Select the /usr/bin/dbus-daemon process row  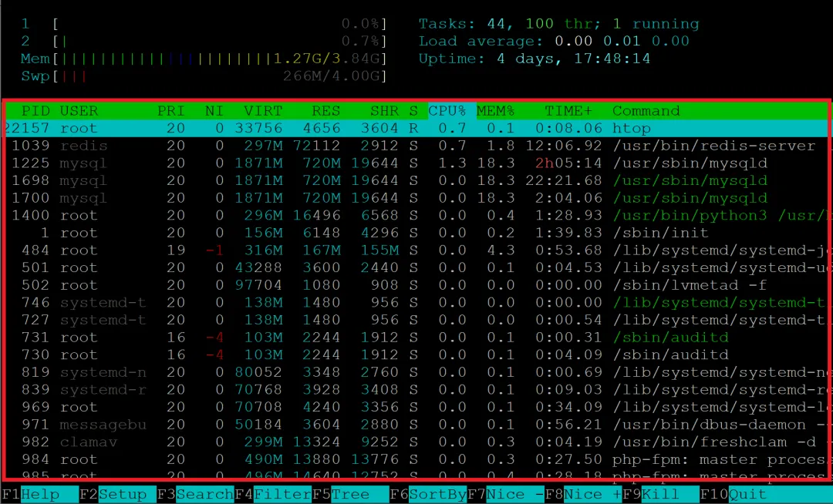click(x=416, y=425)
